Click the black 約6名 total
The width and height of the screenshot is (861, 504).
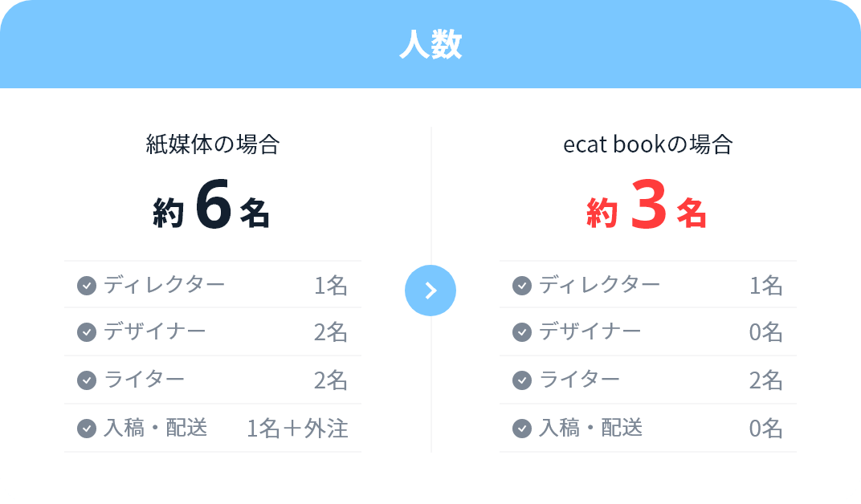(211, 205)
